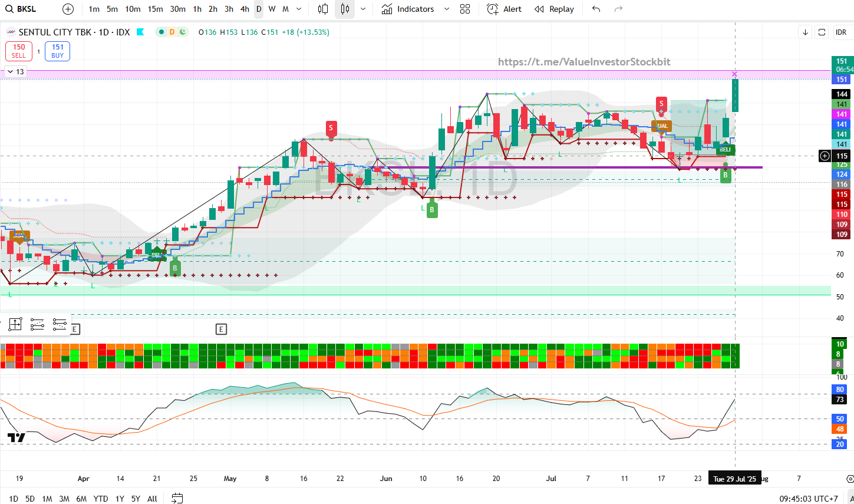Open the 09:45:03 UTC+7 timezone menu
This screenshot has width=854, height=504.
[809, 499]
